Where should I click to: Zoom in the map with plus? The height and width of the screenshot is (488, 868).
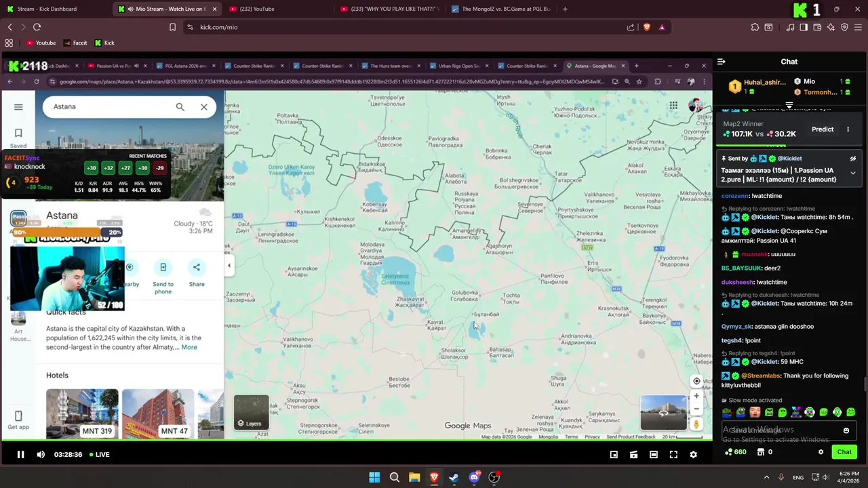click(x=696, y=396)
